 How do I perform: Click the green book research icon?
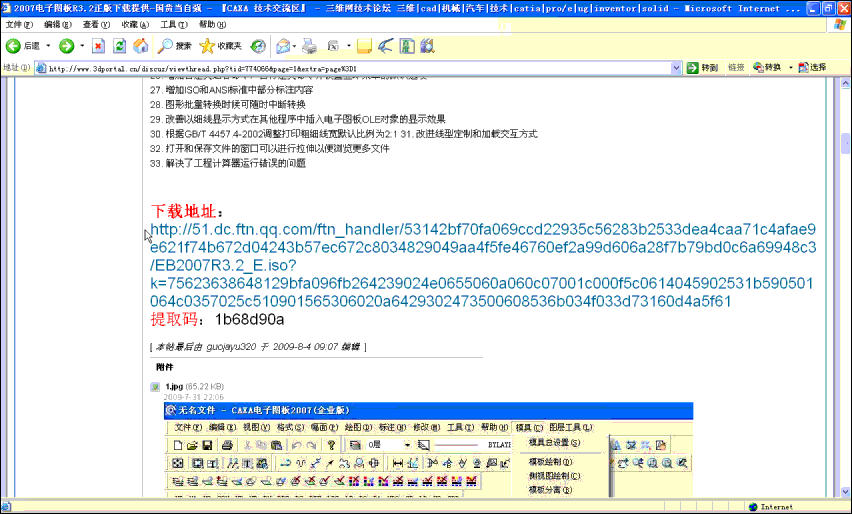tap(407, 46)
